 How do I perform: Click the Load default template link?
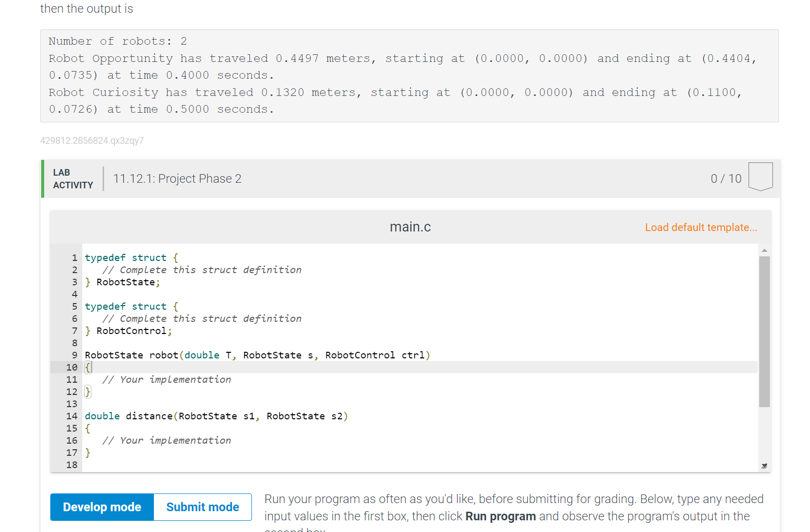click(701, 227)
